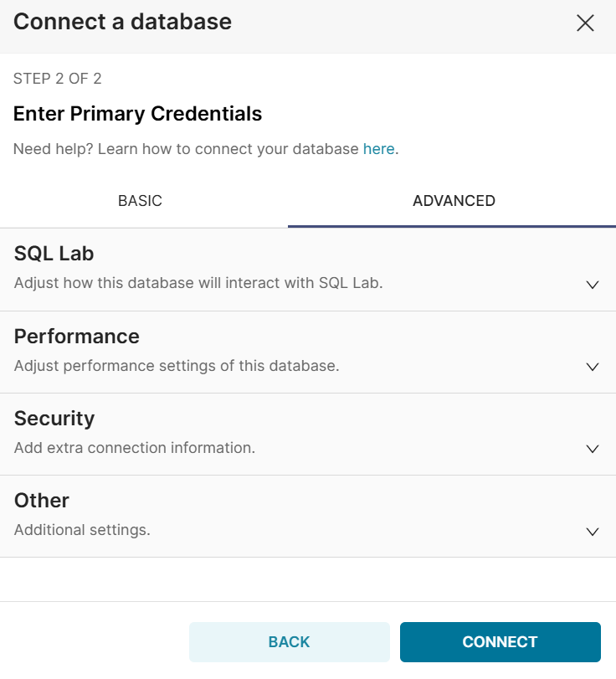Click 'Add extra connection information' description
This screenshot has height=679, width=616.
click(135, 448)
